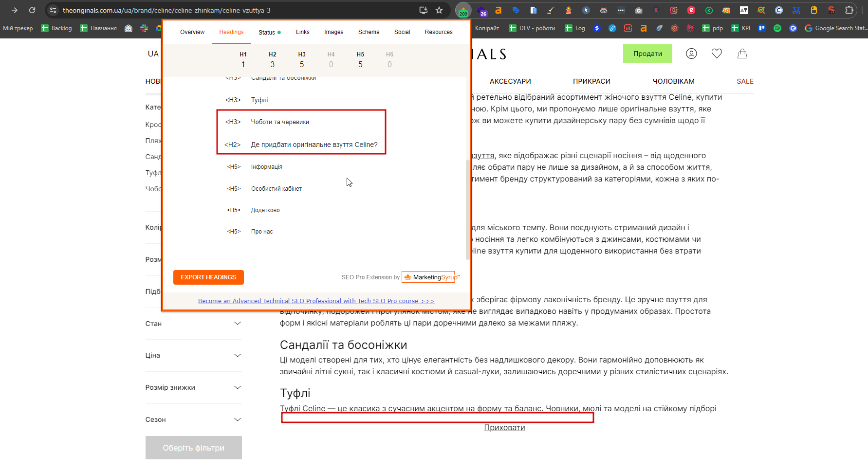This screenshot has height=472, width=868.
Task: Open the Images tab
Action: [333, 32]
